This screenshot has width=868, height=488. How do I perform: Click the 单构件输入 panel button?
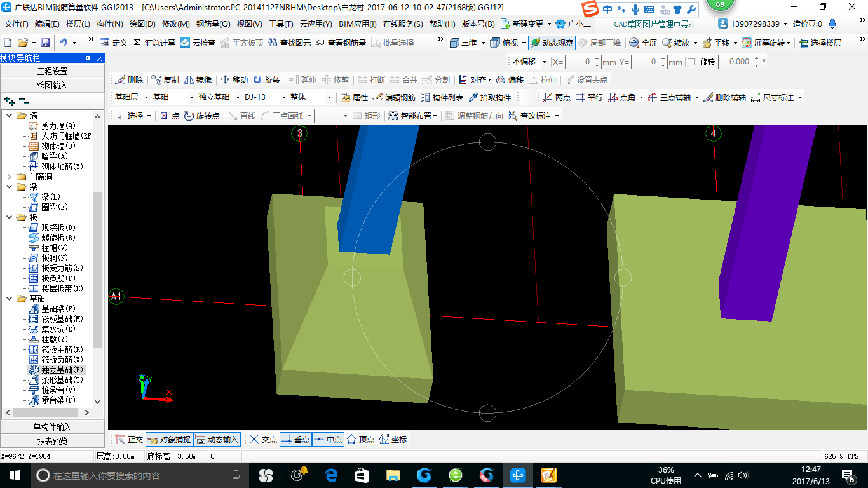tap(52, 427)
